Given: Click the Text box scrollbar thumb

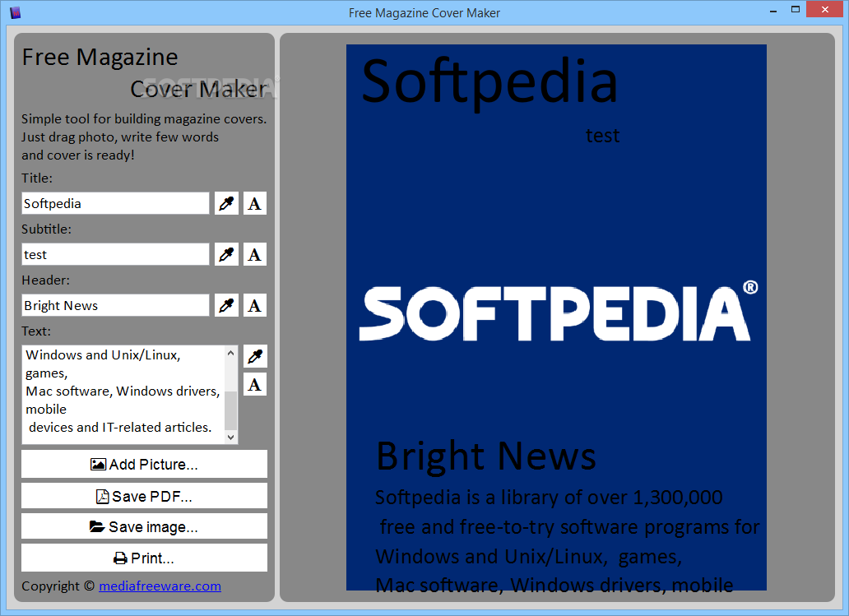Looking at the screenshot, I should (x=230, y=410).
